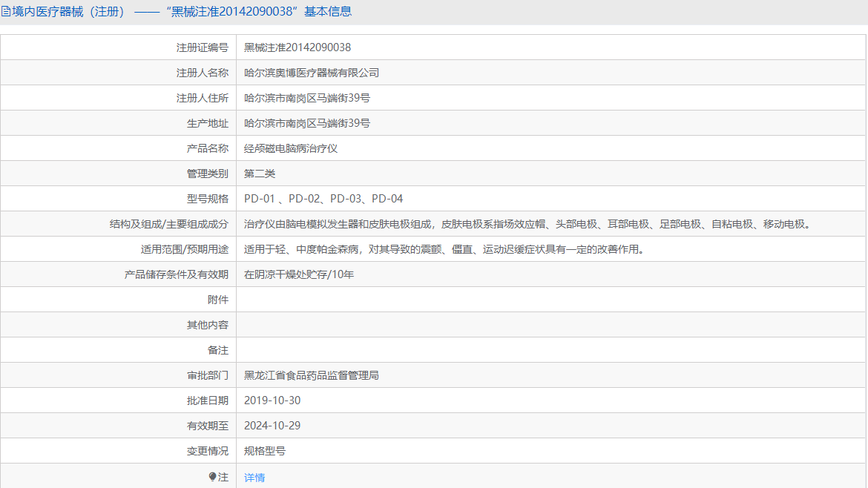The height and width of the screenshot is (488, 868).
Task: Click the approval date 2019-10-30
Action: tap(272, 400)
